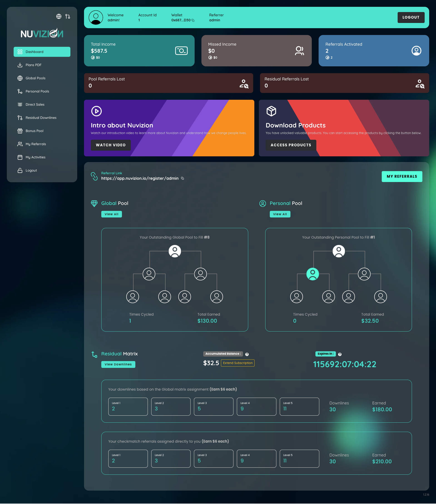Click Level 3 box in checkmatch referrals
This screenshot has width=436, height=504.
(x=214, y=459)
